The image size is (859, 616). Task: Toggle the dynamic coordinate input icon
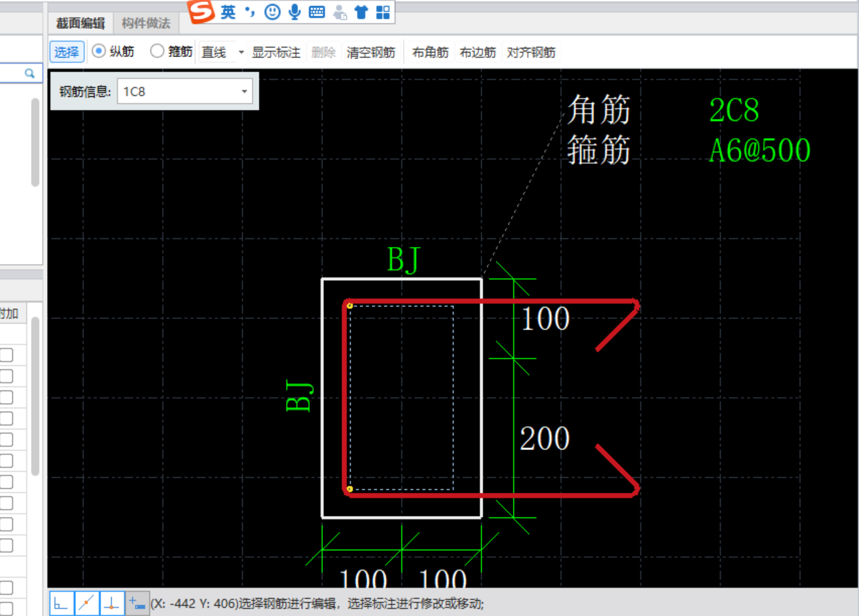(137, 603)
